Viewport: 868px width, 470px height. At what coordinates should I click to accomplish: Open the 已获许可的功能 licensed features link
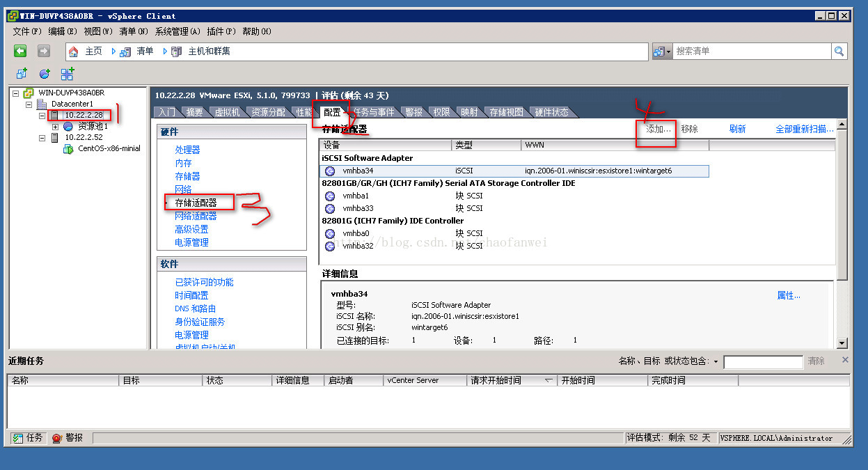coord(204,282)
